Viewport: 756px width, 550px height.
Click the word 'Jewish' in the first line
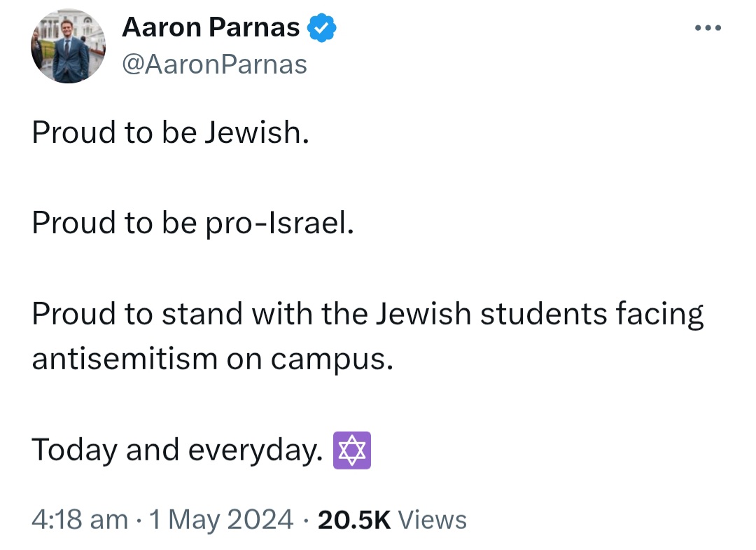(x=257, y=132)
